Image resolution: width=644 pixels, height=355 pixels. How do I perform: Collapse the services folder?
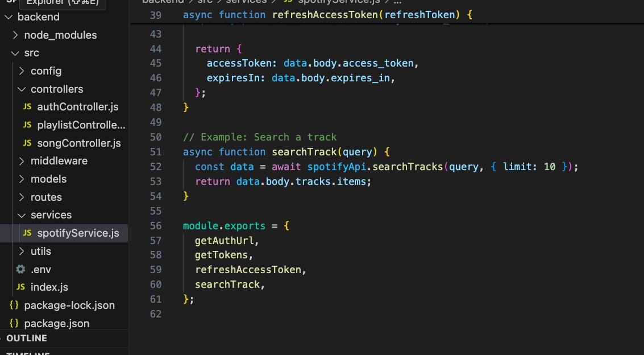click(22, 215)
